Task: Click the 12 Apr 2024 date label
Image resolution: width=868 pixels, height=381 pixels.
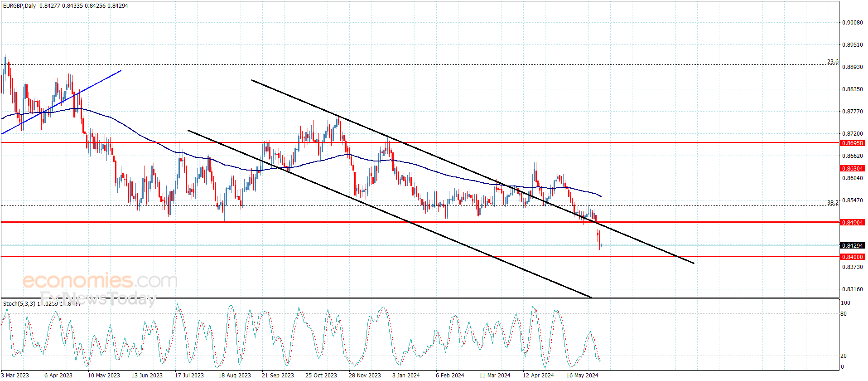Action: pos(538,375)
